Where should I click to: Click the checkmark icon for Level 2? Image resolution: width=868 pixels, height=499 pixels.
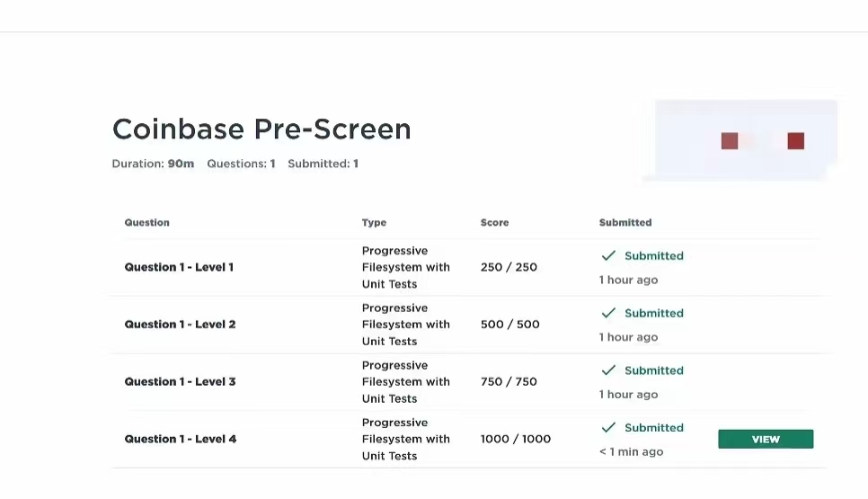click(608, 313)
